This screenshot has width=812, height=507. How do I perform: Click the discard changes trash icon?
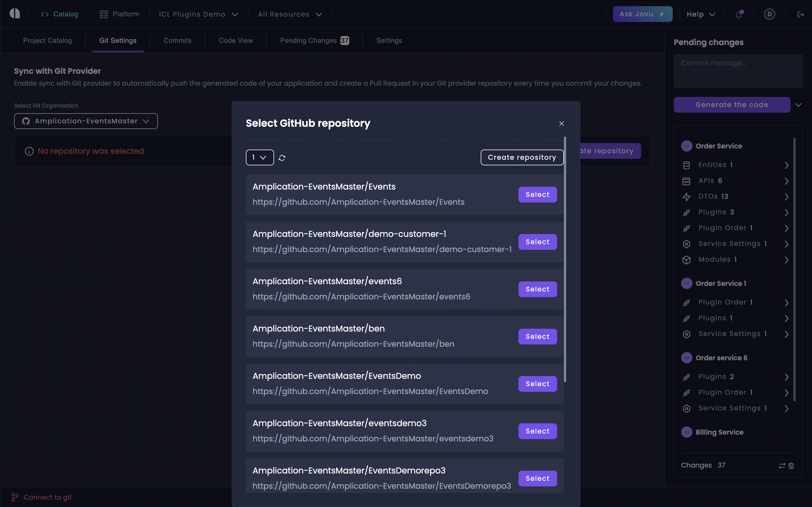pos(791,465)
